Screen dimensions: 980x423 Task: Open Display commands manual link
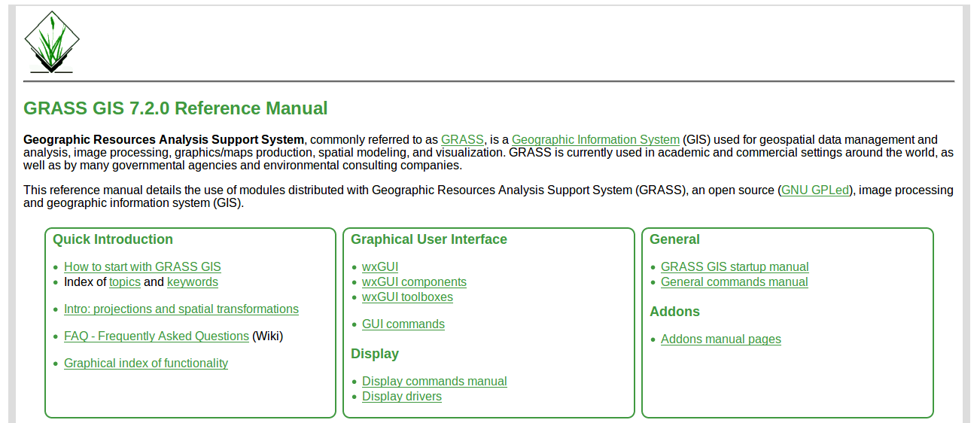pyautogui.click(x=434, y=381)
